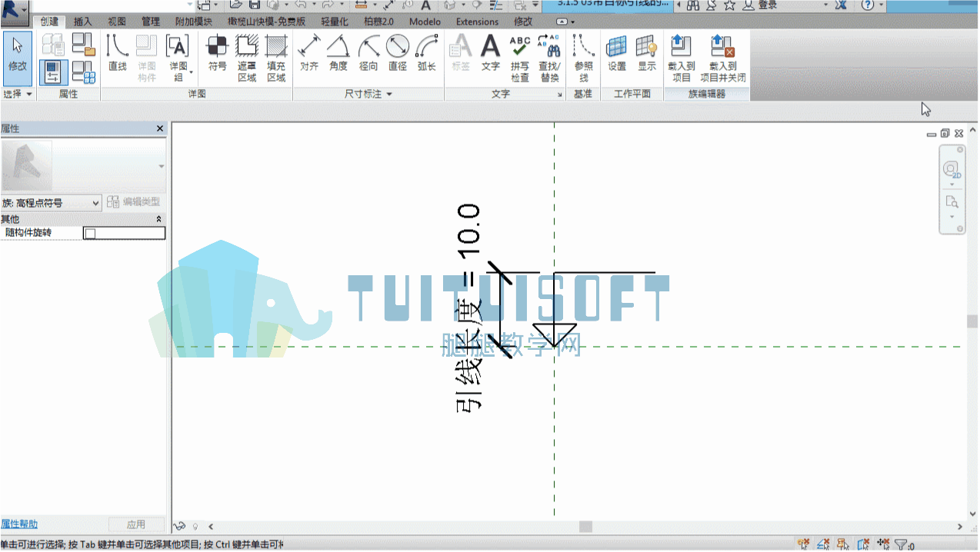Insert 文字 text with the A tool
Viewport: 980px width, 552px height.
(491, 54)
